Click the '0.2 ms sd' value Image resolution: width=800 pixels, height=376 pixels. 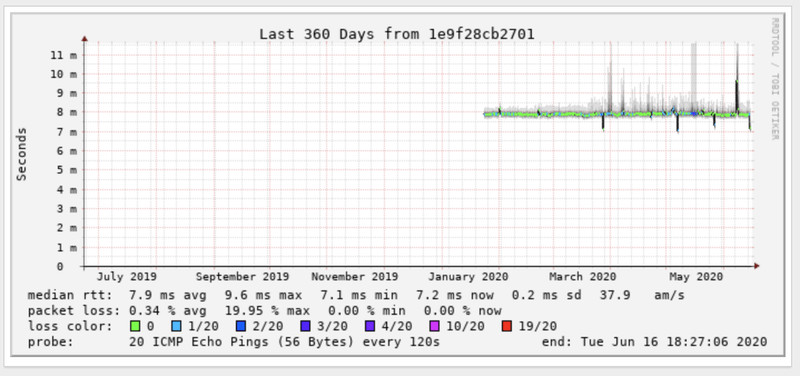[x=546, y=295]
